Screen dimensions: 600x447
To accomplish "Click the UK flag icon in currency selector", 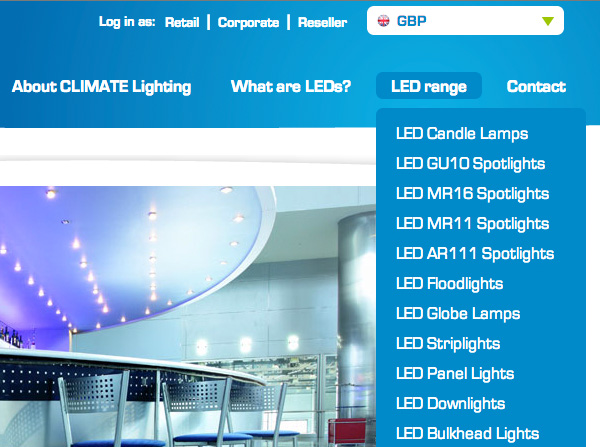I will [x=383, y=21].
